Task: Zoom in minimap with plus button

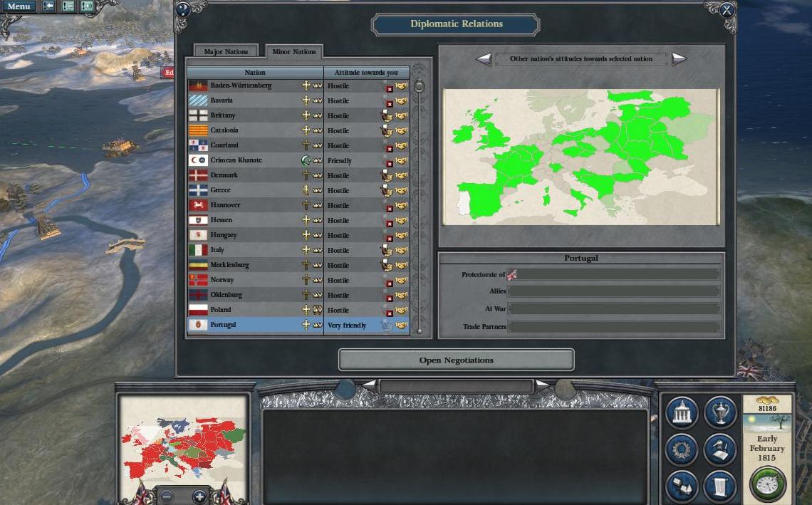Action: pos(199,496)
